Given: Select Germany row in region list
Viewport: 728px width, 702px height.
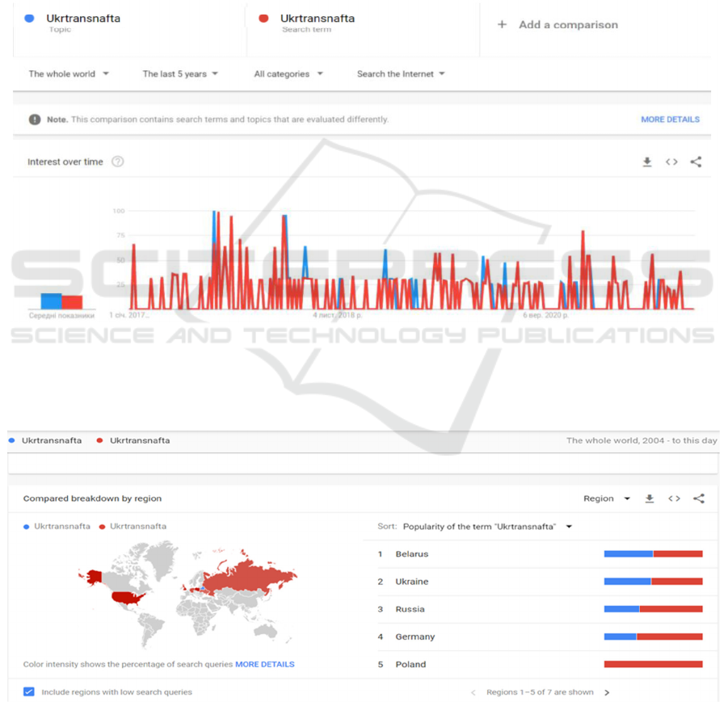Looking at the screenshot, I should coord(541,637).
